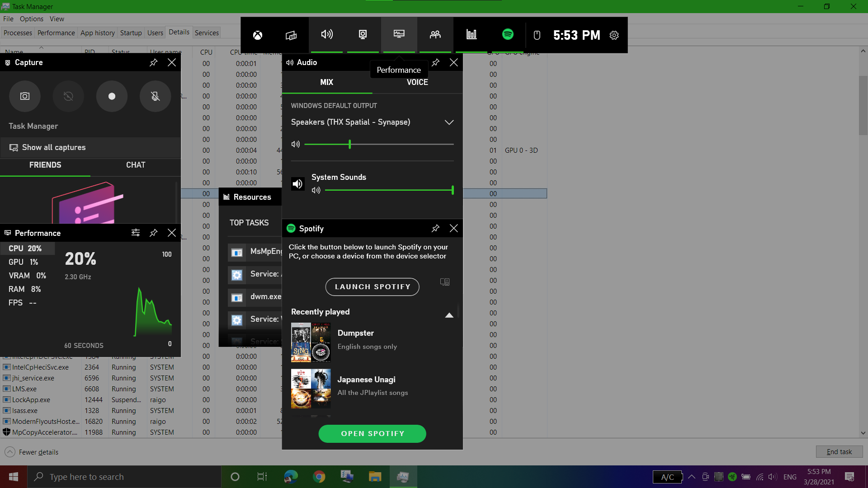Start recording with the record button
Image resolution: width=868 pixels, height=488 pixels.
pos(112,96)
